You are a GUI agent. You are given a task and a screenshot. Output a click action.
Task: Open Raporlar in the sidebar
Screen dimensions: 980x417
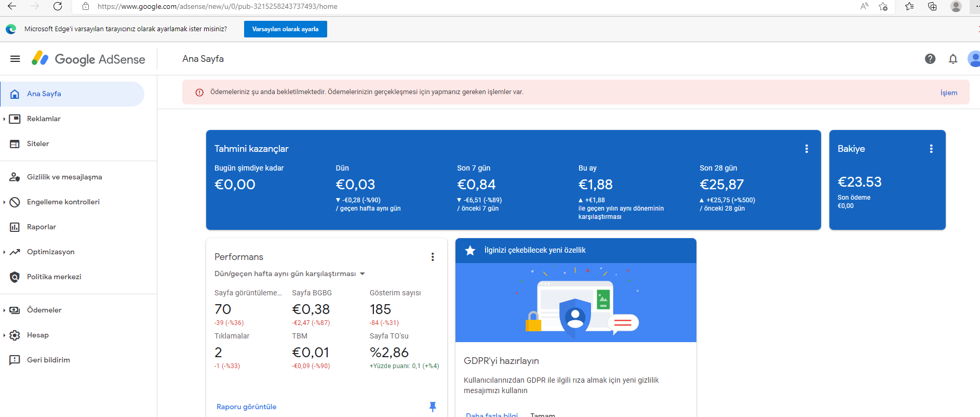point(42,227)
